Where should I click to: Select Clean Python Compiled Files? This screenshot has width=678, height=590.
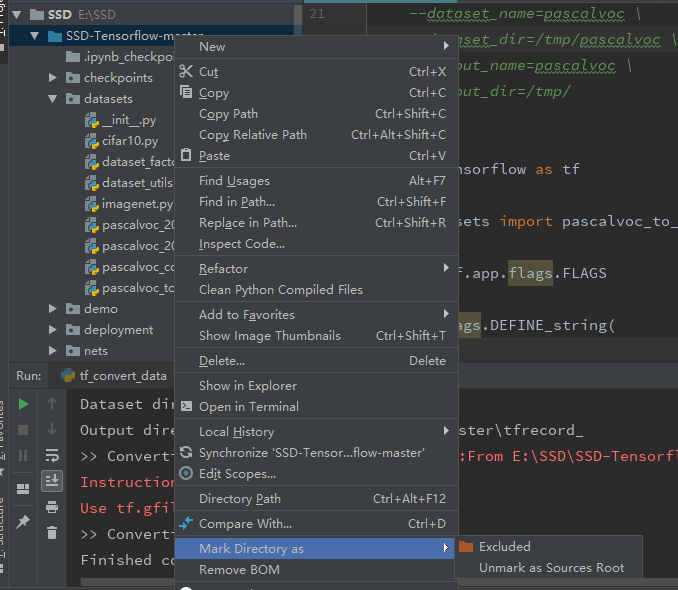[316, 289]
